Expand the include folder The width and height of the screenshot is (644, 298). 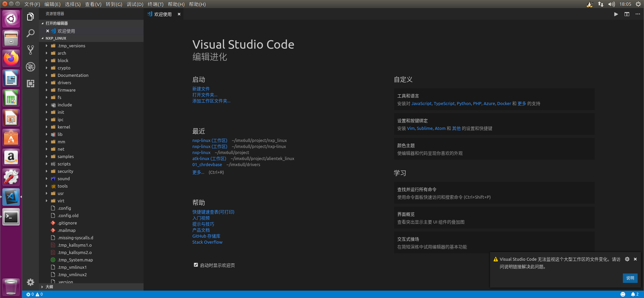[x=91, y=105]
